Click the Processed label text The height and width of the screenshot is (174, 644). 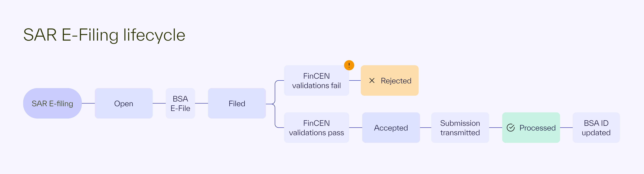pos(538,128)
